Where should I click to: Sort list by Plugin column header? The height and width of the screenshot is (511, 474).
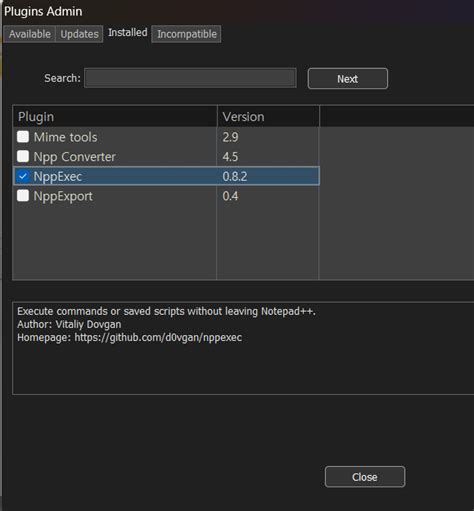coord(115,117)
